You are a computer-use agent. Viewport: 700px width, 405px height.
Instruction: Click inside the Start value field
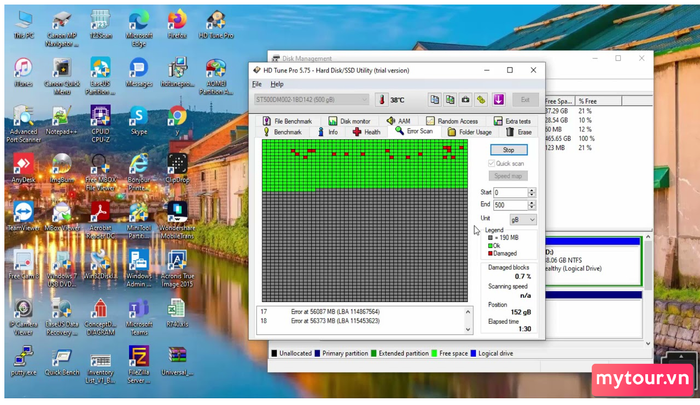coord(510,192)
